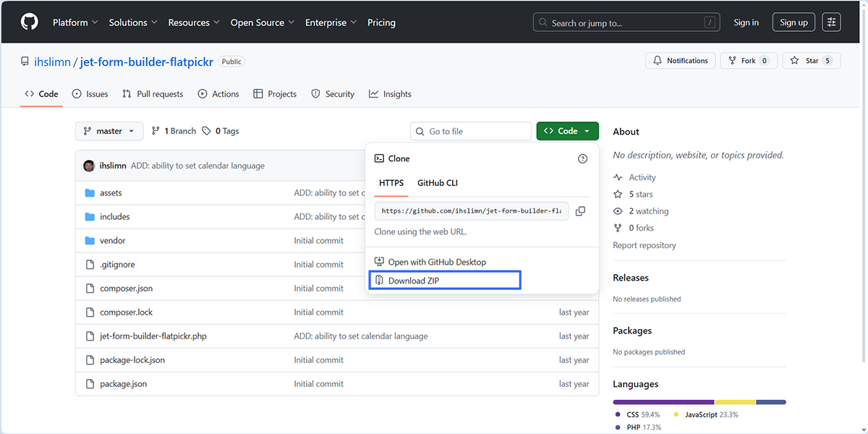Open composer.json file

coord(126,289)
